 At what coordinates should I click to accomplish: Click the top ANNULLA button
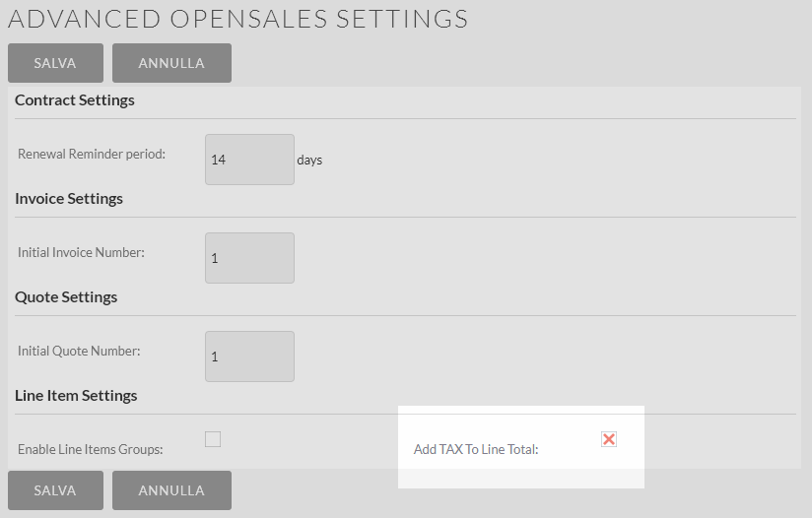(171, 63)
